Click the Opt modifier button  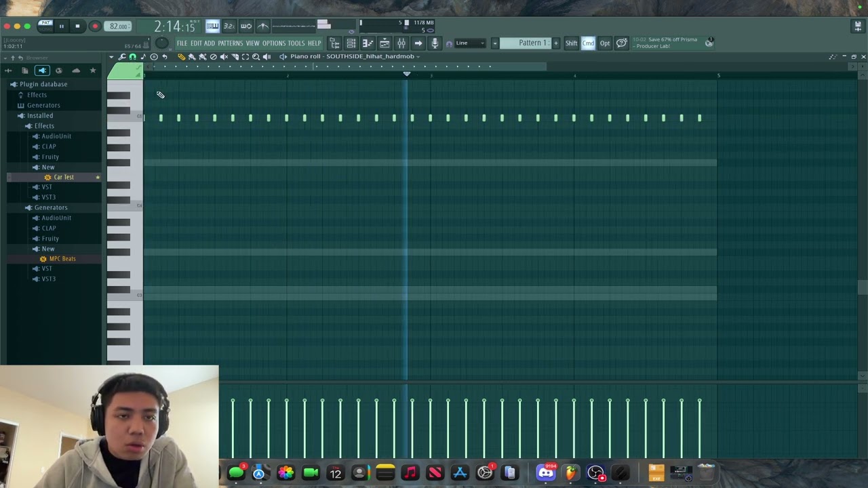pos(605,43)
